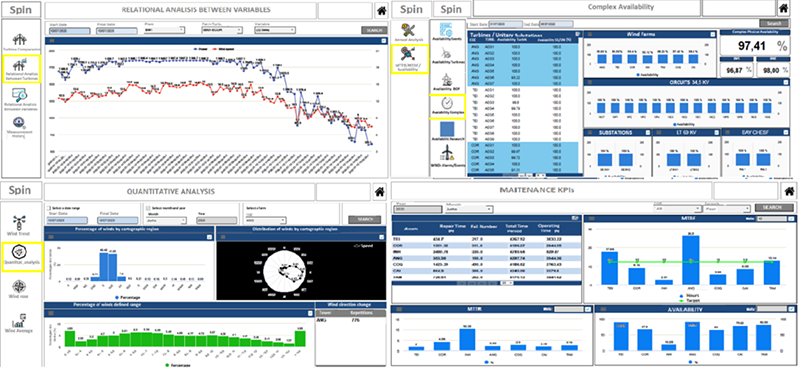The width and height of the screenshot is (800, 368).
Task: Edit Meta field on MTBF panel
Action: click(x=771, y=218)
